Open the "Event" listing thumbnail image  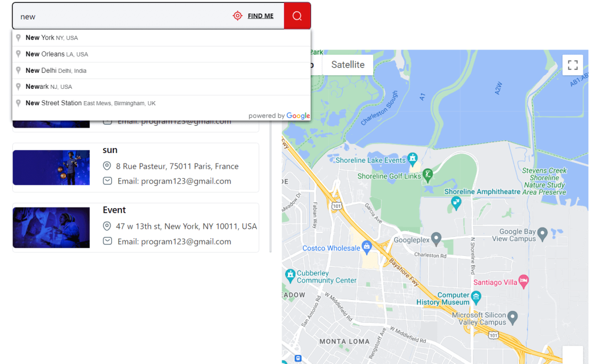[x=51, y=228]
